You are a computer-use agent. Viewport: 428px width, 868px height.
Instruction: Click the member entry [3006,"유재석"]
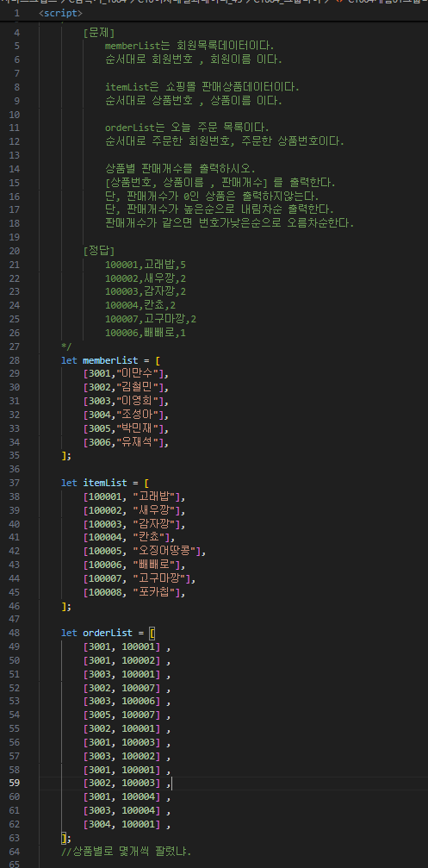126,441
